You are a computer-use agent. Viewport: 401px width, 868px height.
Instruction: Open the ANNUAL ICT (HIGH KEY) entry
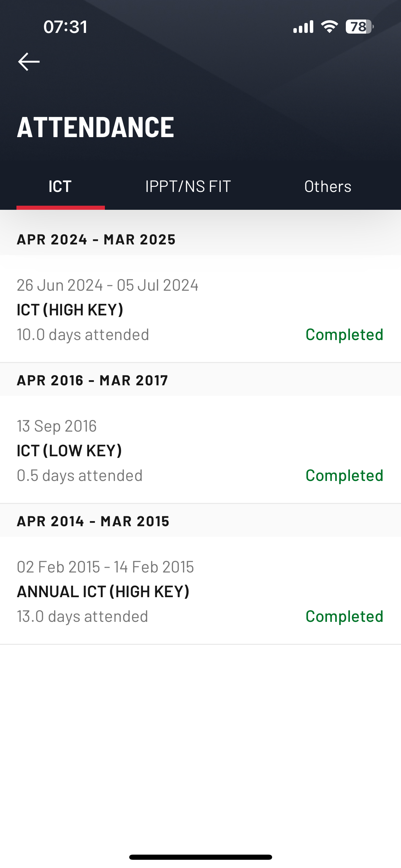point(137,591)
